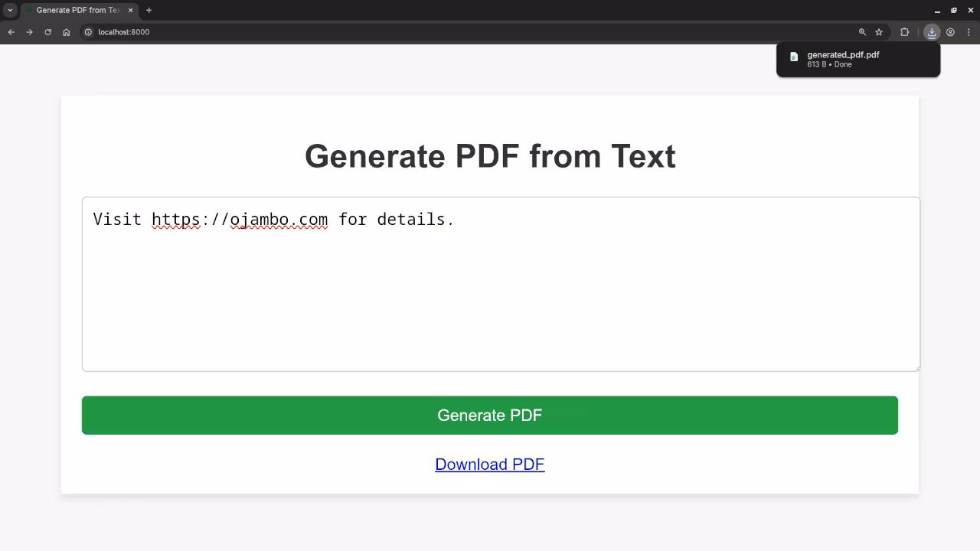Open a new browser tab

(149, 10)
